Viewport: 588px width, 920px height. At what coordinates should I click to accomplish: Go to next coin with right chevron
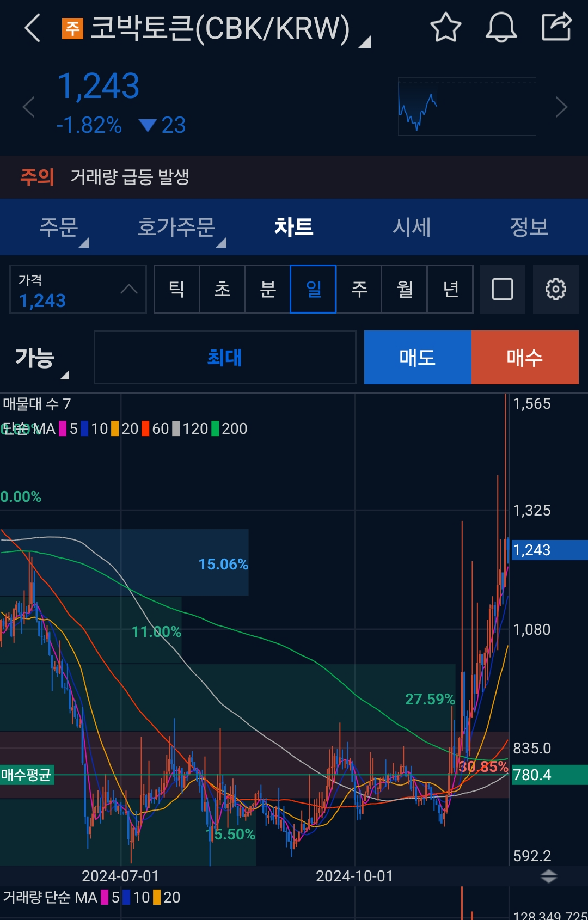click(x=561, y=107)
